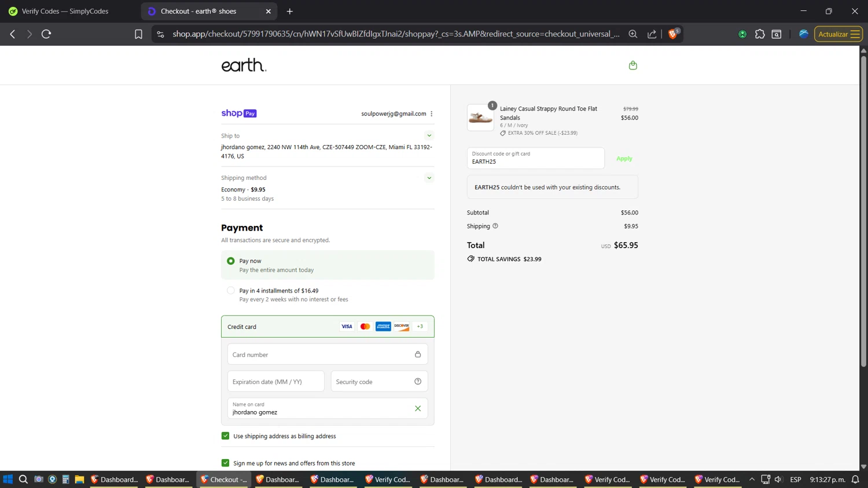Click the share page icon
Screen dimensions: 868x488
(x=652, y=34)
